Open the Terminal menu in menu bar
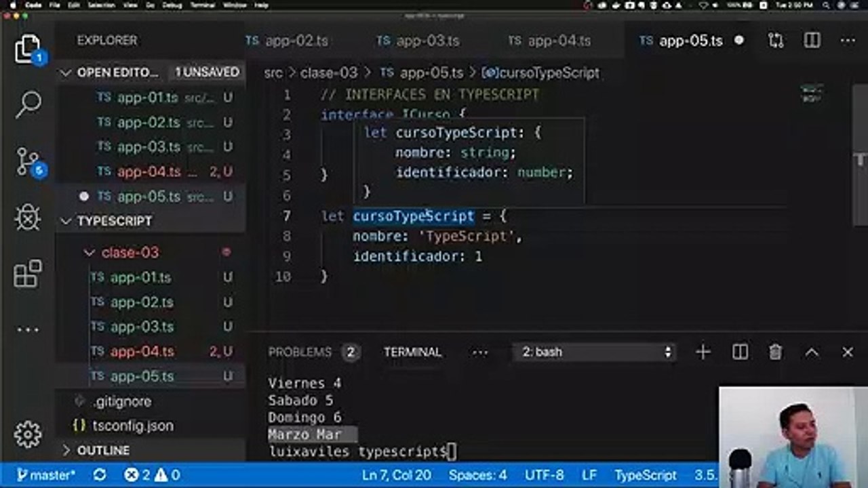The width and height of the screenshot is (868, 488). click(x=202, y=5)
